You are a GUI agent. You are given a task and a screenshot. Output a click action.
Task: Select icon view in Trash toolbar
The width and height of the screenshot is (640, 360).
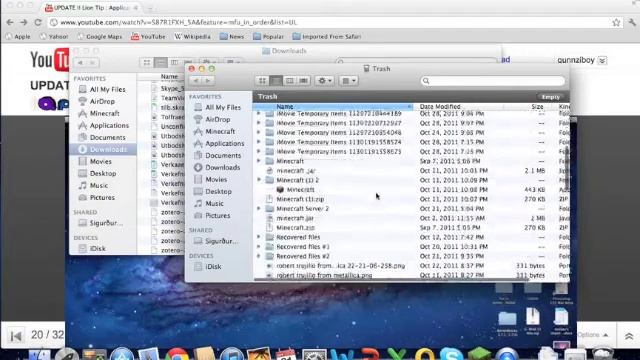point(262,80)
